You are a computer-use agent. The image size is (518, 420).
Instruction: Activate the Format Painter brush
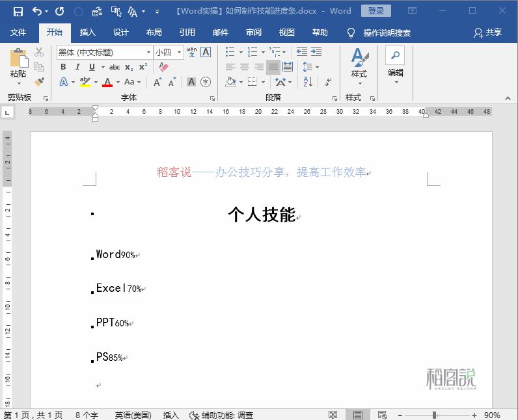point(39,81)
